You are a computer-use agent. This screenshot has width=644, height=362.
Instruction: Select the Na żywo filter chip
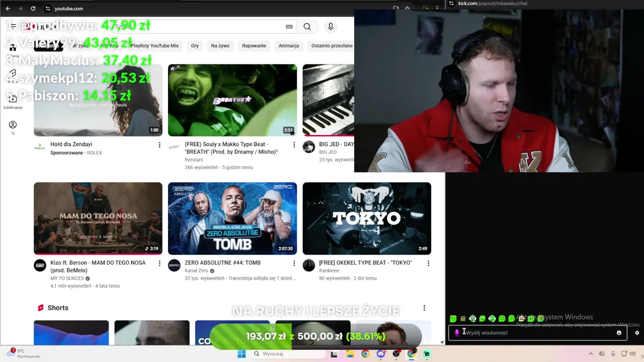click(220, 46)
